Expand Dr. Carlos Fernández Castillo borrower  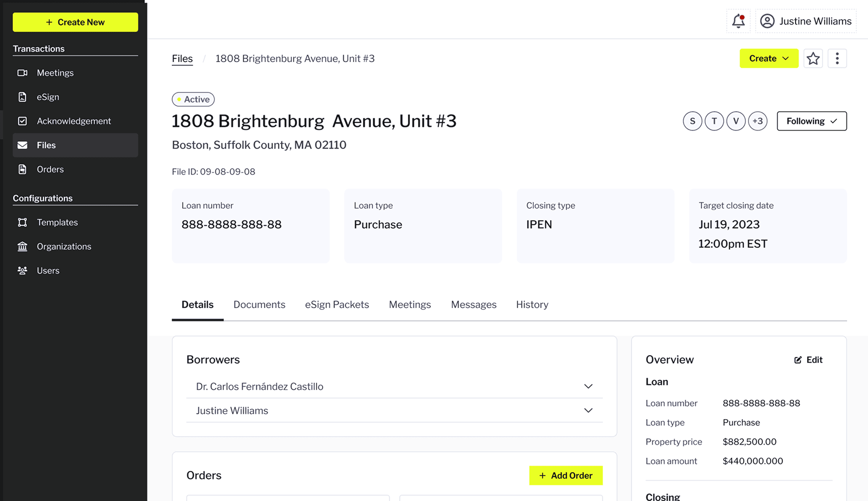pos(588,386)
